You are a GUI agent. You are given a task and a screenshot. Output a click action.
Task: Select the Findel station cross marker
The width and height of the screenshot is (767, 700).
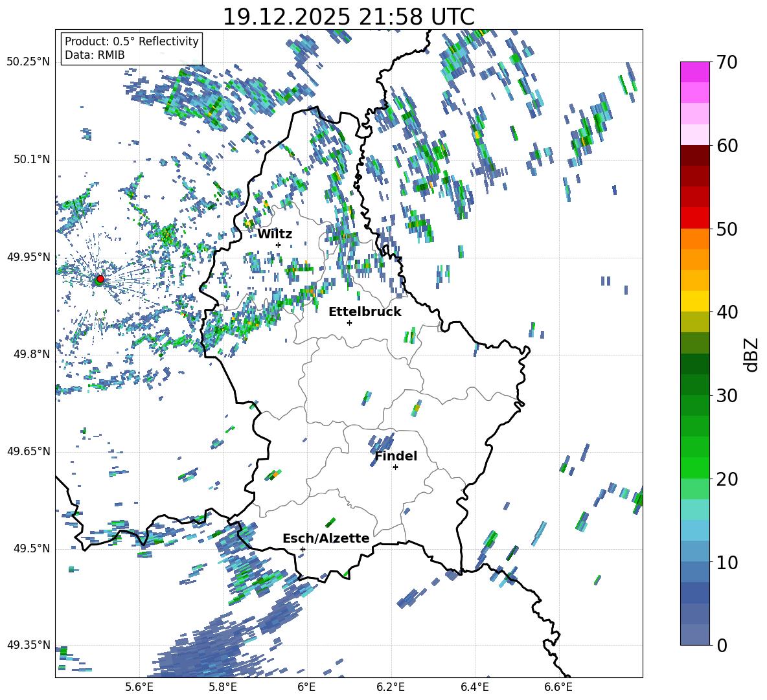[395, 468]
